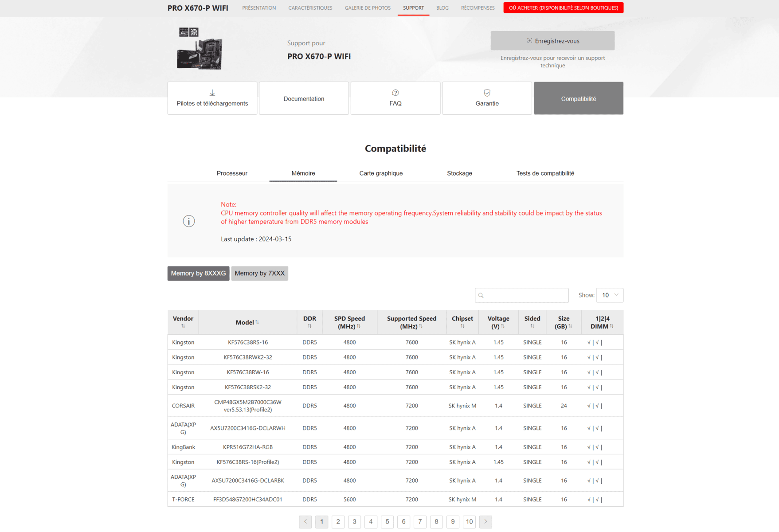This screenshot has width=779, height=532.
Task: Select Memory by 7XXX filter
Action: (x=259, y=274)
